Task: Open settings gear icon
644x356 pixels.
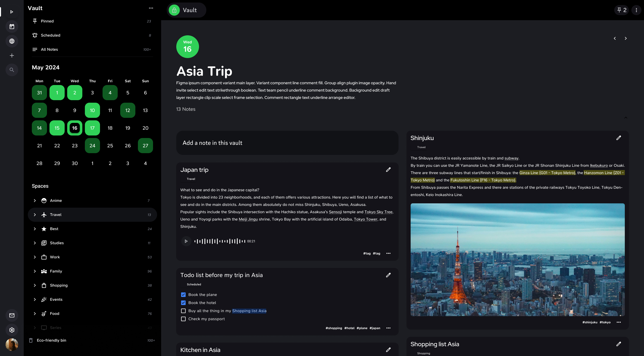Action: [12, 330]
